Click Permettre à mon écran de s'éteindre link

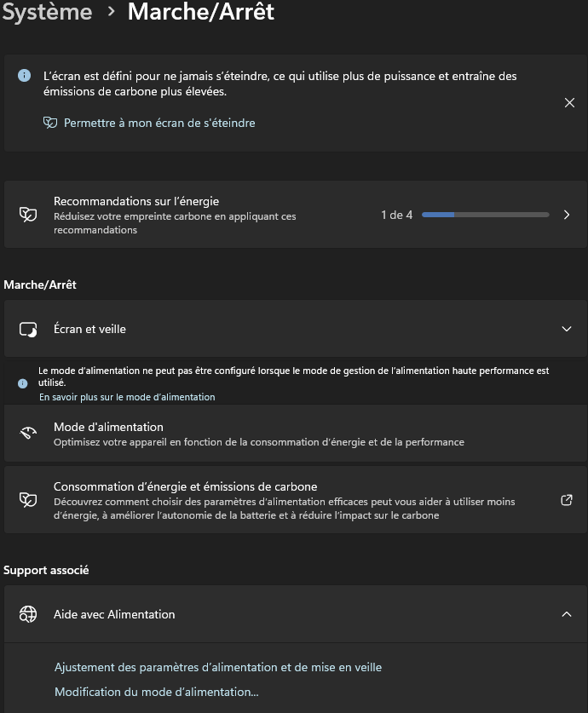[x=159, y=123]
